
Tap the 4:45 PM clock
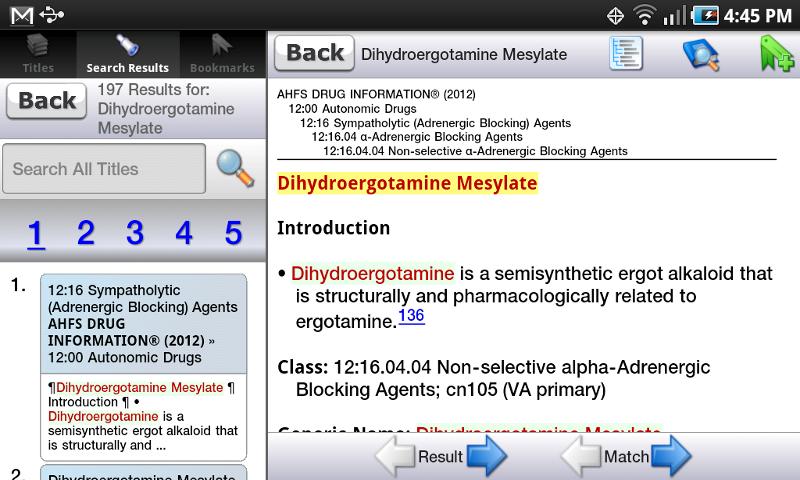[x=758, y=16]
